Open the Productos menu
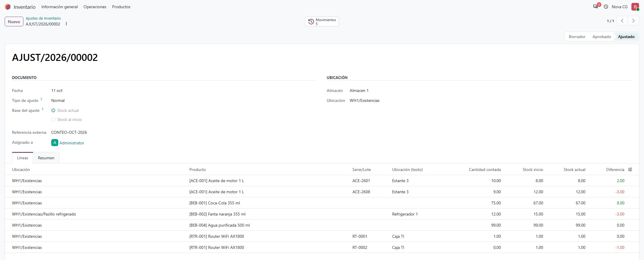 pyautogui.click(x=121, y=7)
